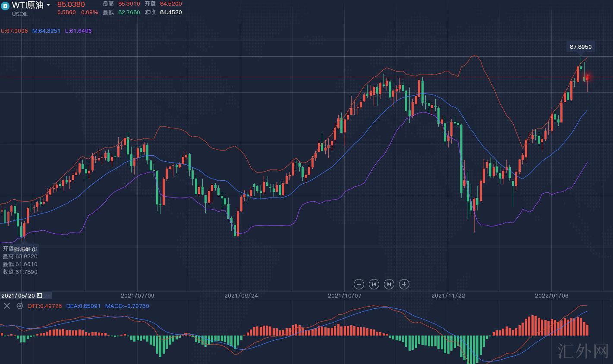Image resolution: width=613 pixels, height=364 pixels.
Task: Jump to earliest data with skip-back button
Action: point(374,284)
